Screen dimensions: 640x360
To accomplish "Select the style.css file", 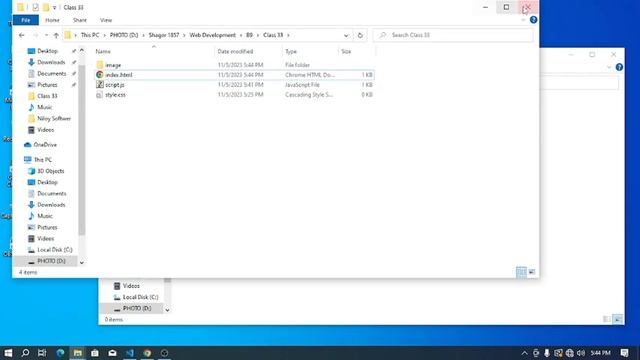I will pos(116,95).
